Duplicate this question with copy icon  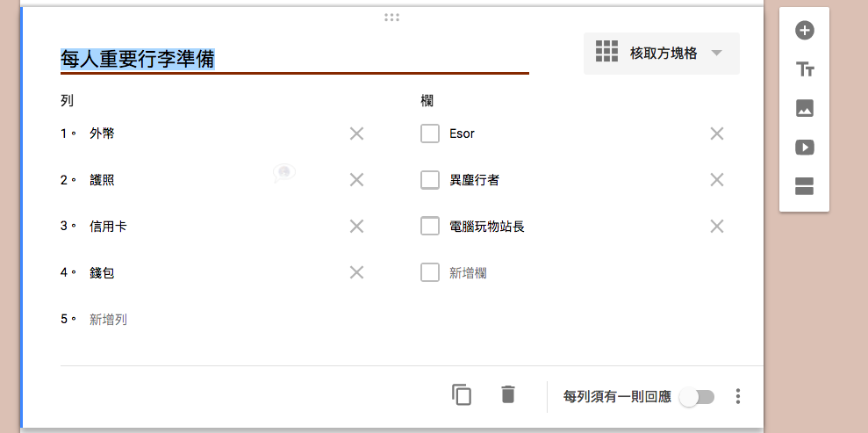pos(462,395)
